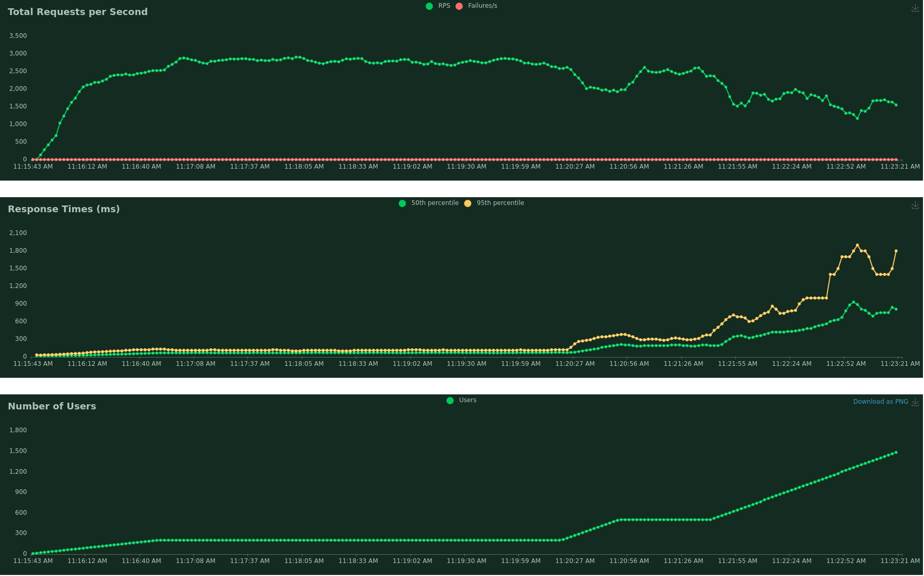
Task: Toggle the RPS series in the legend
Action: tap(438, 6)
